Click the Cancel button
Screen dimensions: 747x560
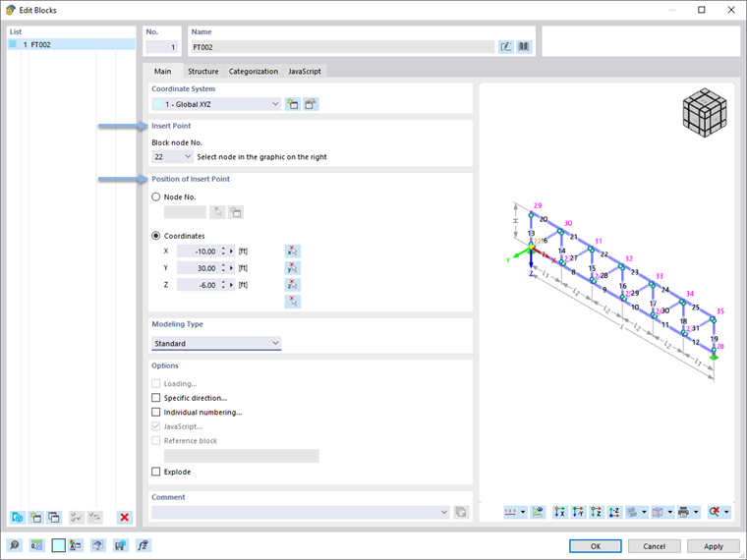click(654, 546)
